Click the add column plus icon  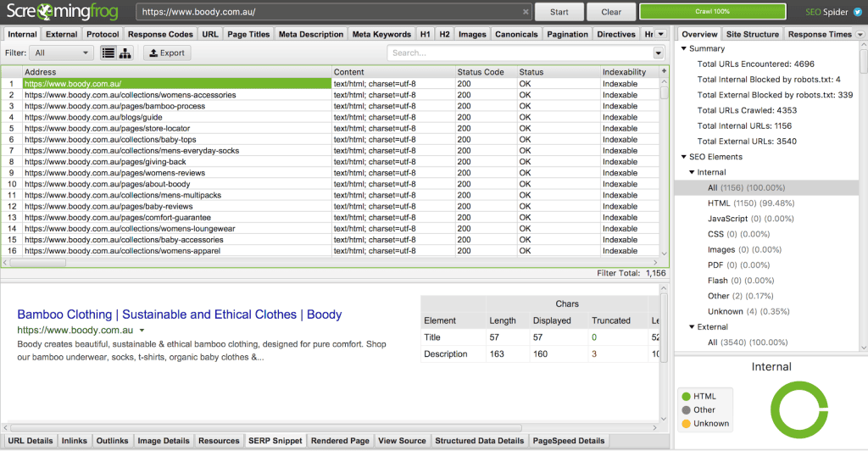tap(664, 71)
